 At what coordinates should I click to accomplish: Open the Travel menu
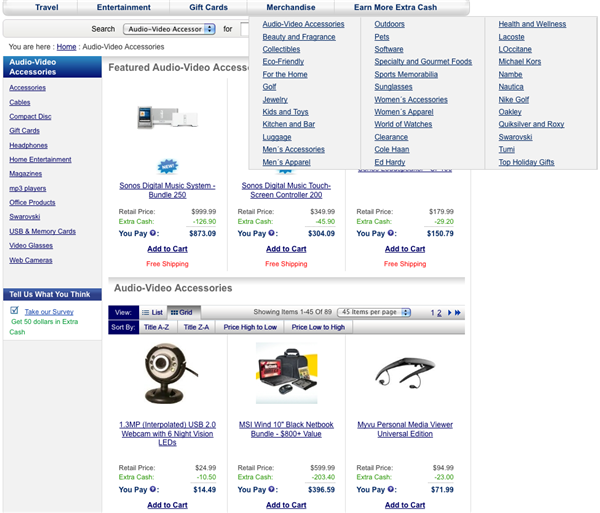point(47,7)
